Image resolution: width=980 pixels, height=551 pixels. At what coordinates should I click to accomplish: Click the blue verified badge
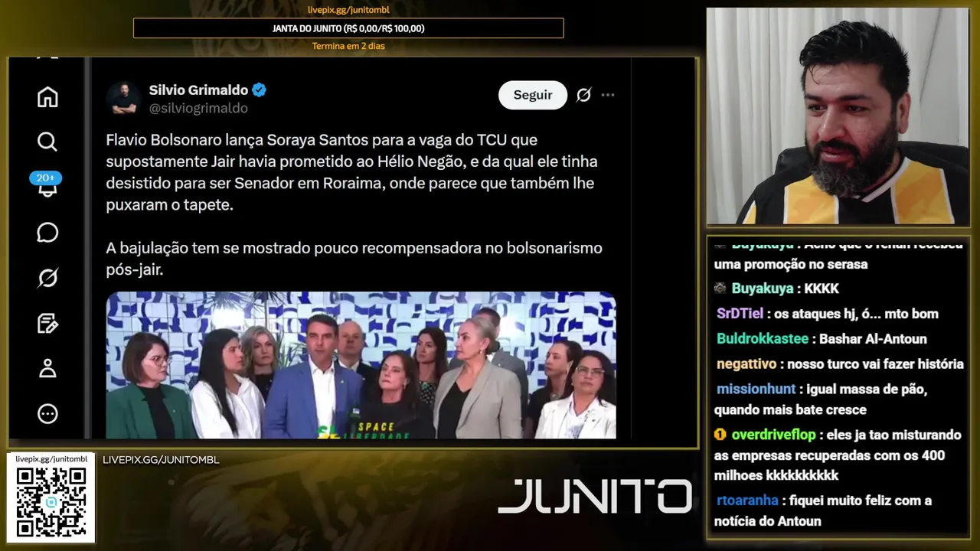pos(260,90)
